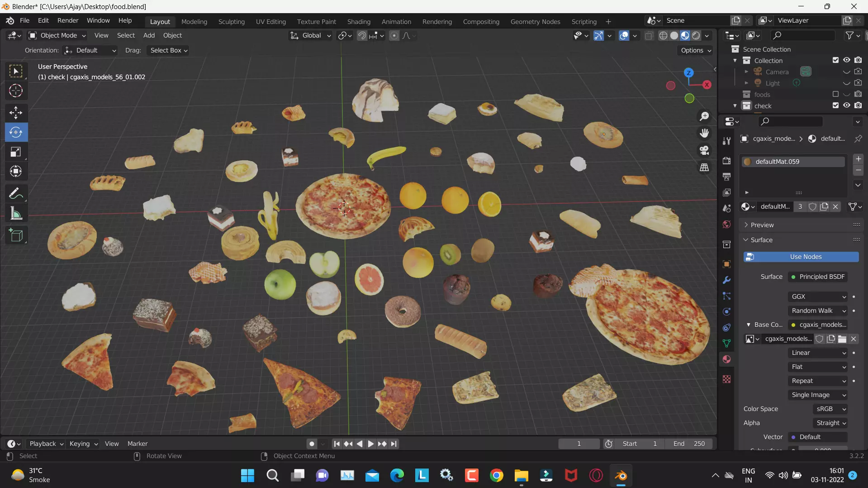Open the Drag Select Box dropdown
Screen dimensions: 868x488
[x=168, y=50]
